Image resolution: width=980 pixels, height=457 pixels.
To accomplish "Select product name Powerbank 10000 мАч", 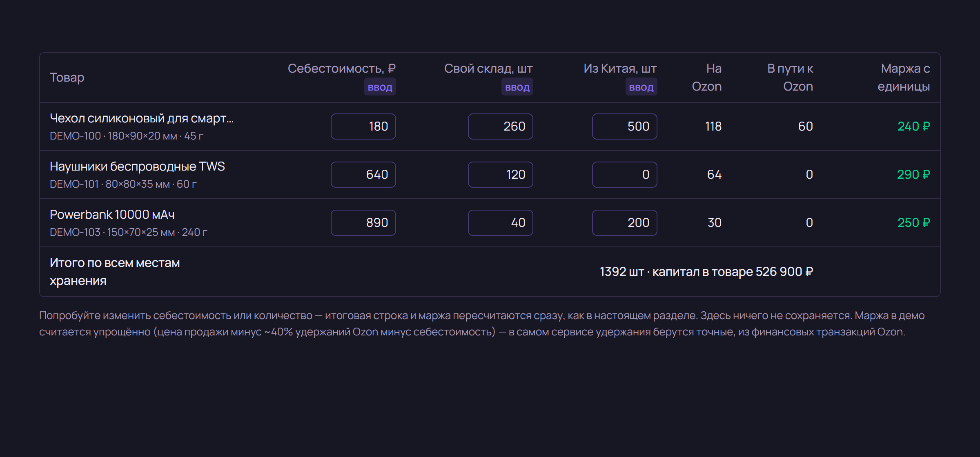I will pos(112,215).
